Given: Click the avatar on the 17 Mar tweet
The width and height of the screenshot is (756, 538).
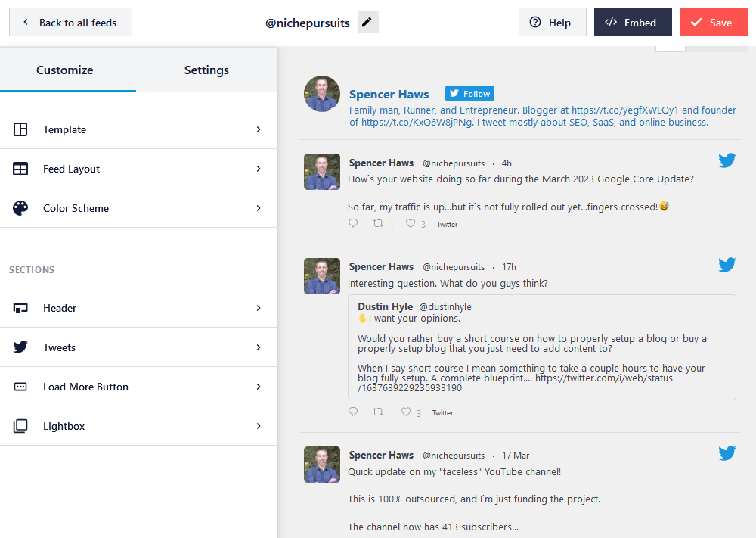Looking at the screenshot, I should pos(322,464).
